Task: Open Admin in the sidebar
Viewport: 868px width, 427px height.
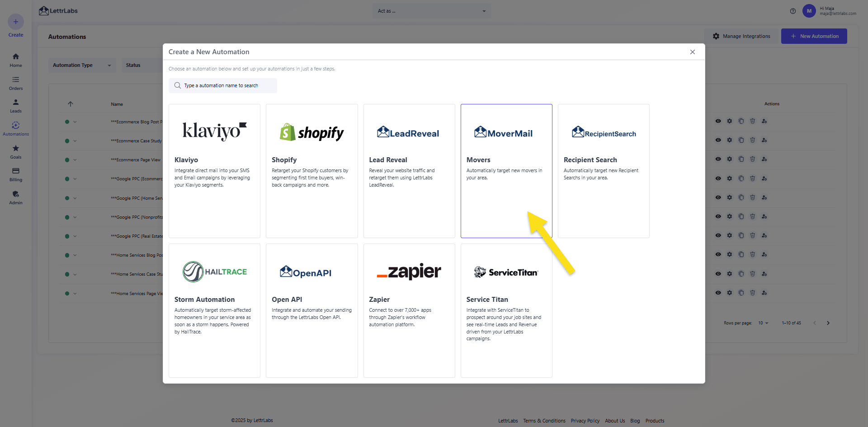Action: coord(16,197)
